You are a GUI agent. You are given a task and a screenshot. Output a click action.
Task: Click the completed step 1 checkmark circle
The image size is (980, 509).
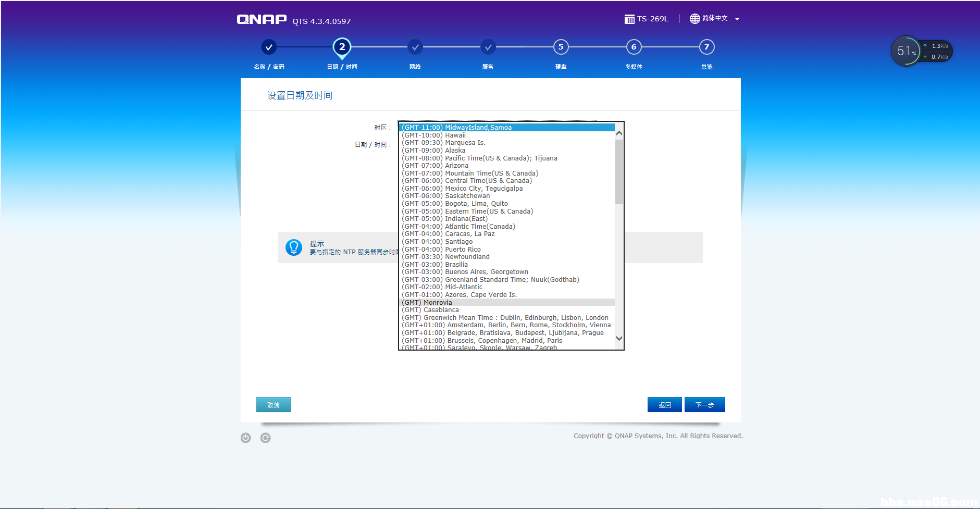[269, 47]
